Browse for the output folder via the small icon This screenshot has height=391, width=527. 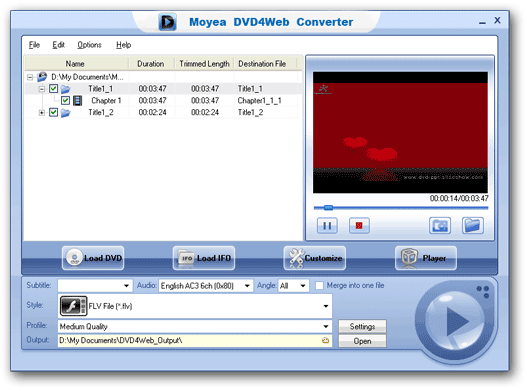click(325, 341)
